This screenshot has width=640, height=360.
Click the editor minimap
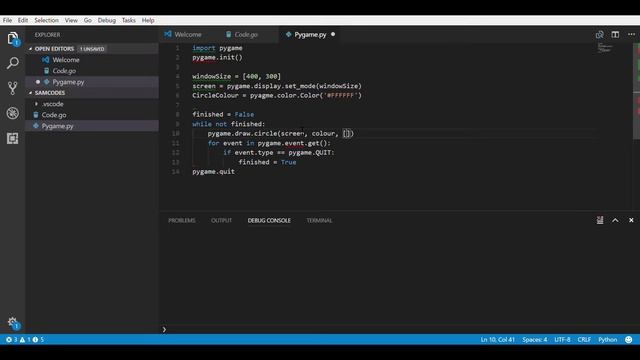point(605,48)
